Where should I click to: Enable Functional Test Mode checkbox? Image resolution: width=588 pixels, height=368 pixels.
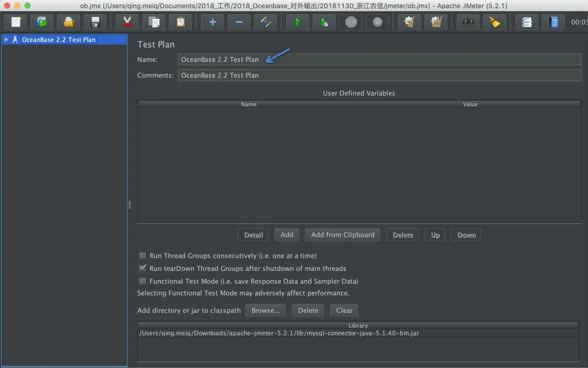[143, 281]
